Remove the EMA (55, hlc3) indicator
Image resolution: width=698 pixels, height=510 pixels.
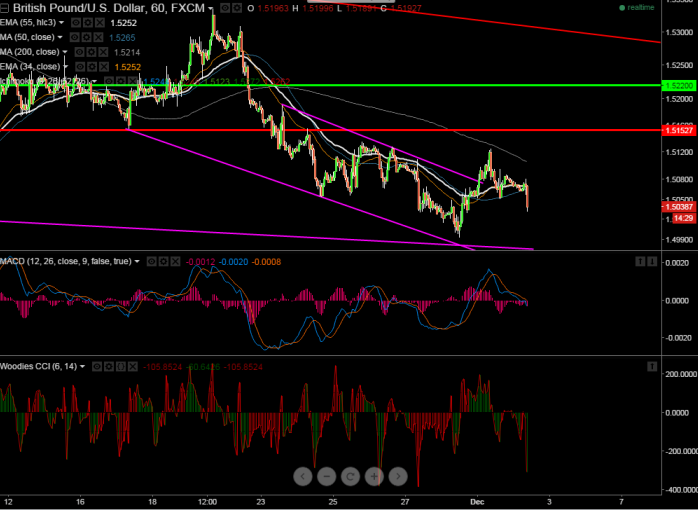click(100, 22)
